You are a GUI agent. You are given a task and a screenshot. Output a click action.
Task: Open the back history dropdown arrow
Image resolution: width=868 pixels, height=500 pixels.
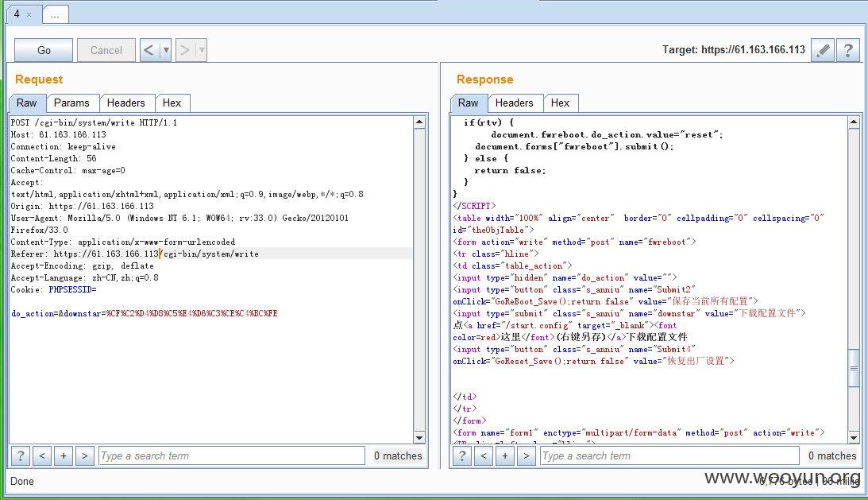point(165,50)
